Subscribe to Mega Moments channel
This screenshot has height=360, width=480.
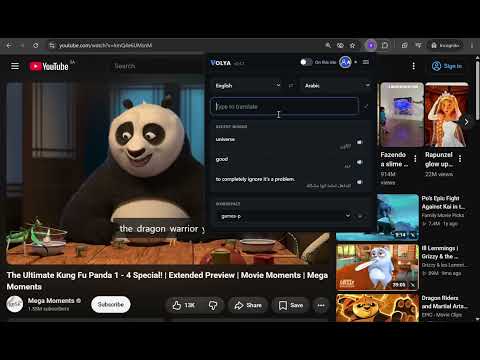111,304
